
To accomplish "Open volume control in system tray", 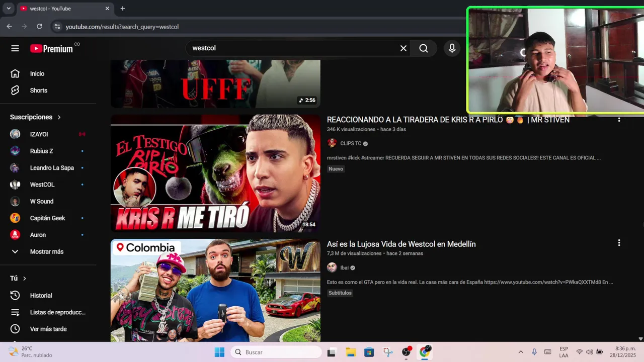I will point(589,352).
